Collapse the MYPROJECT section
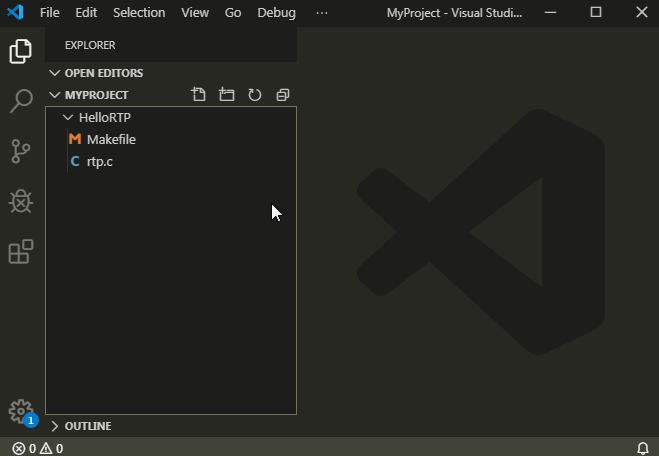Image resolution: width=659 pixels, height=456 pixels. coord(96,95)
